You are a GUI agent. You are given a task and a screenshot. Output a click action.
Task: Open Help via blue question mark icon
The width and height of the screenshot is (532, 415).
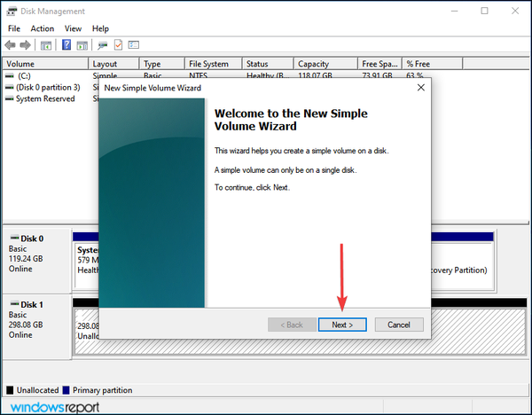click(66, 45)
